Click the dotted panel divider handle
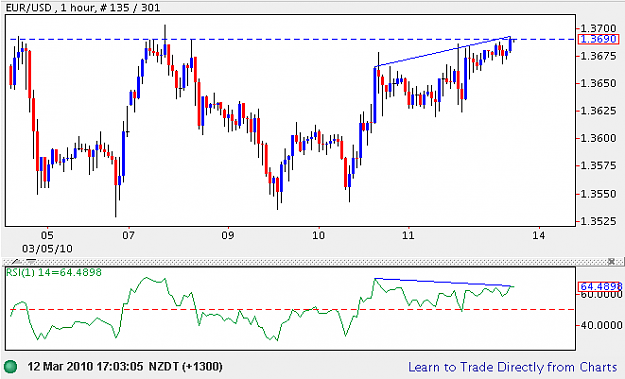 [x=313, y=262]
